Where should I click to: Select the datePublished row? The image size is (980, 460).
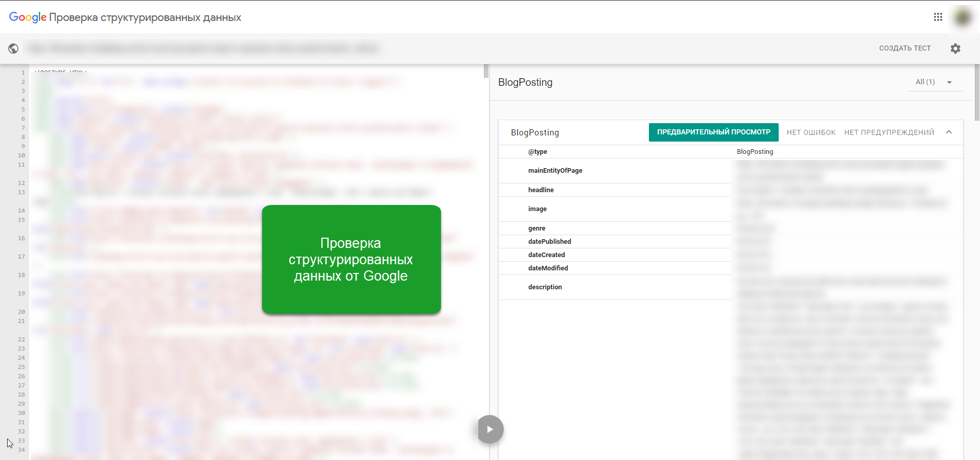tap(731, 242)
